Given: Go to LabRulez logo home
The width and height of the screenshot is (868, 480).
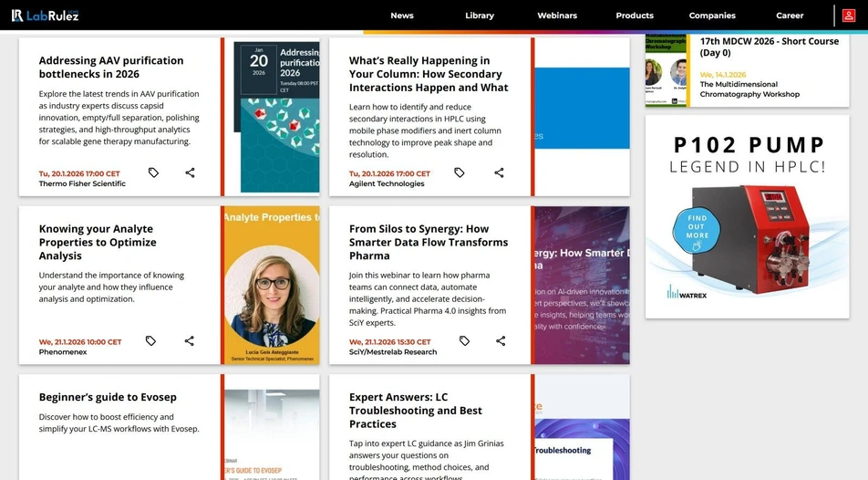Looking at the screenshot, I should 44,16.
